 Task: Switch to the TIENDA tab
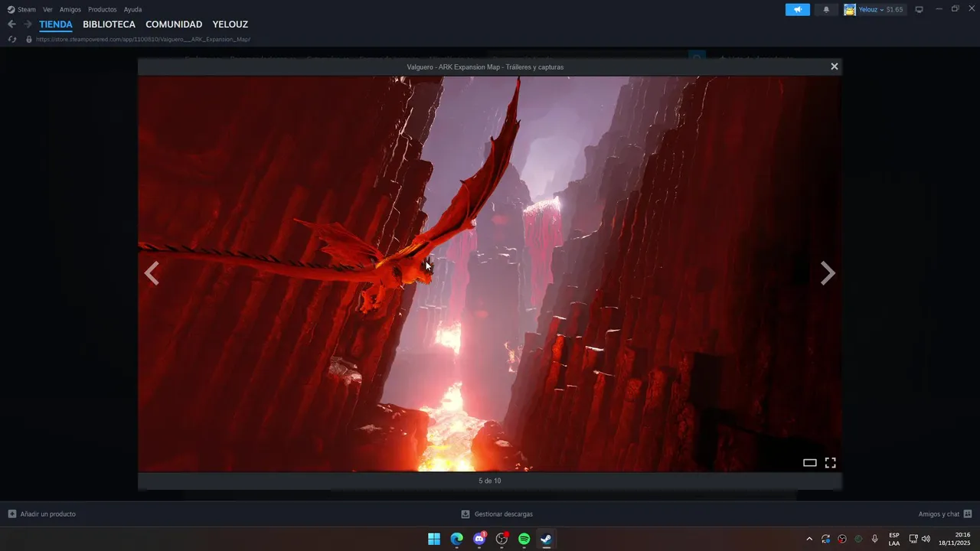[x=56, y=24]
